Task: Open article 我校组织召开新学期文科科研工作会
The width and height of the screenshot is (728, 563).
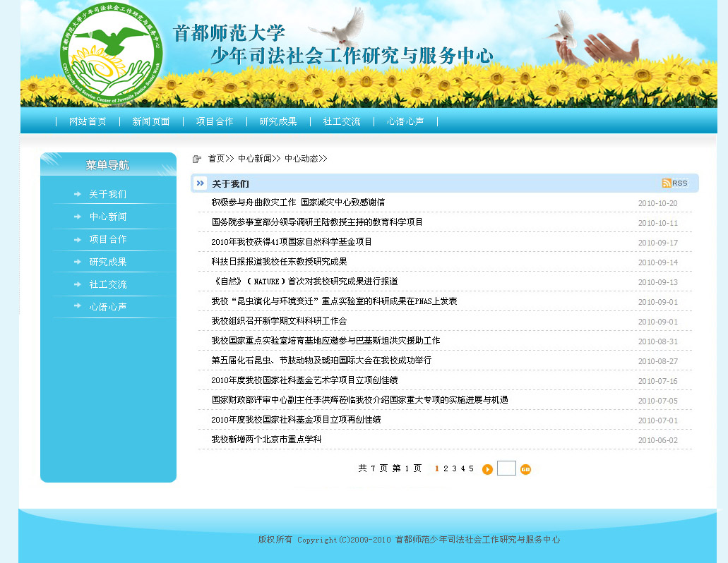Action: (x=279, y=321)
